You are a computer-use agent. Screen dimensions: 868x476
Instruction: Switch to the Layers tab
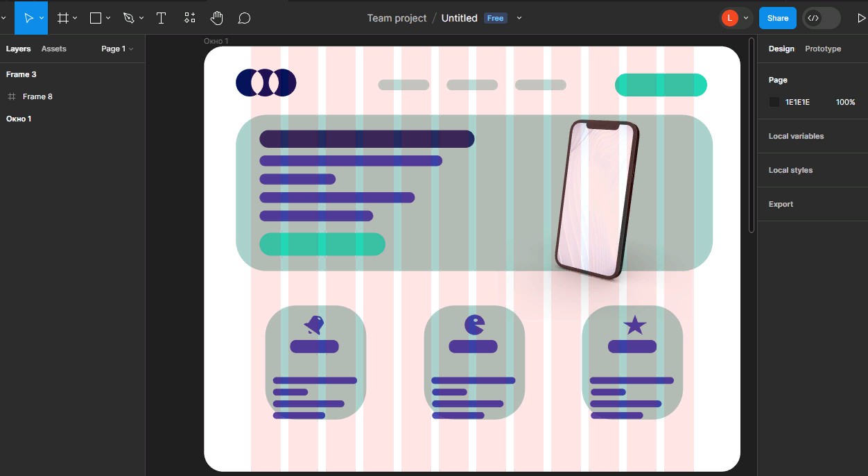(19, 49)
